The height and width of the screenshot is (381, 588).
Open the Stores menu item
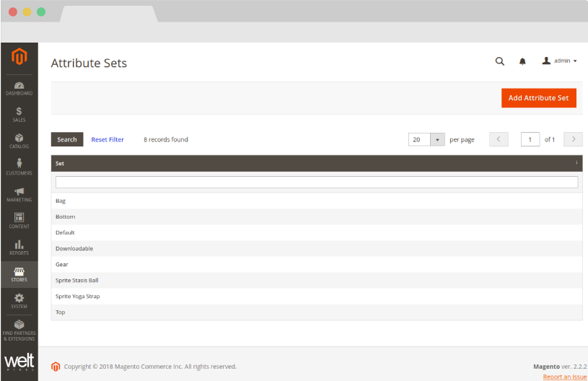19,274
